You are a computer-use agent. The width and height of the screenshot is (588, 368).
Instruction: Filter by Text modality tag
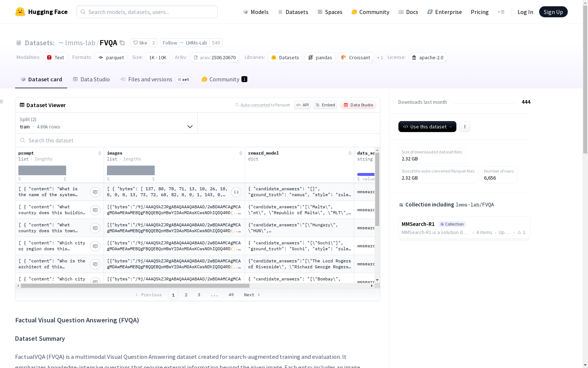click(55, 57)
